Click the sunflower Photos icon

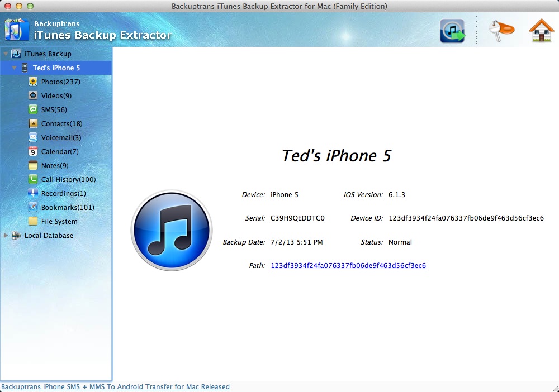33,82
